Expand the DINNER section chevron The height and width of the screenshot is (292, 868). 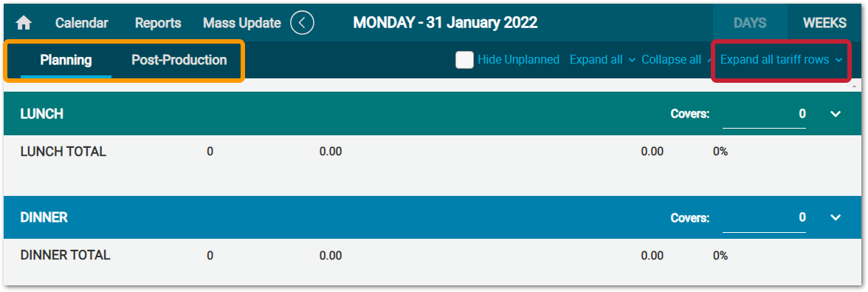point(836,217)
